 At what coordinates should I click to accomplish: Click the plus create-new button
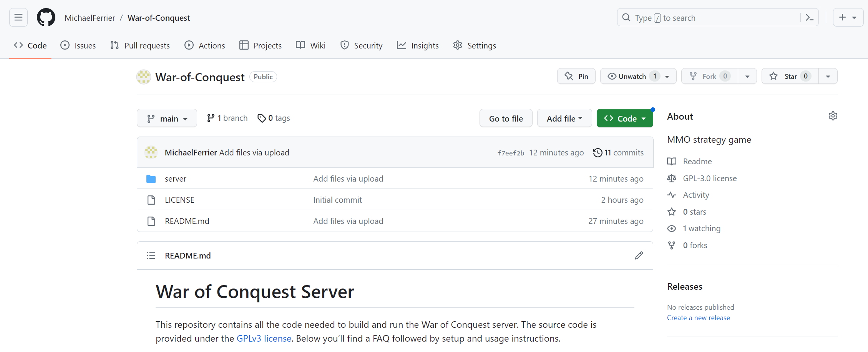848,18
